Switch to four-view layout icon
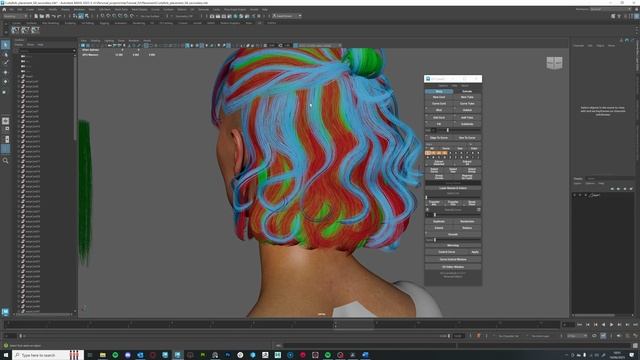The image size is (640, 360). coord(5,130)
